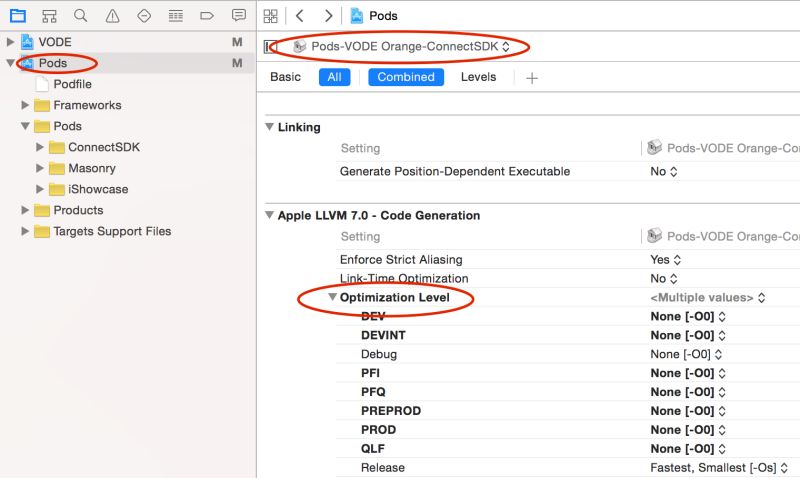Click the Products folder icon

click(41, 210)
